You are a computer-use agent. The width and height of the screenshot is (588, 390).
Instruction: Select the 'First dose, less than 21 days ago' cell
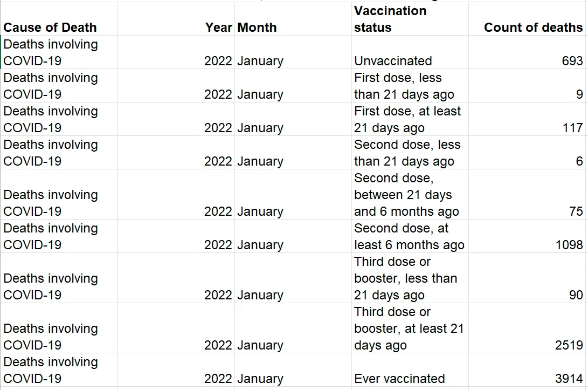[x=410, y=86]
